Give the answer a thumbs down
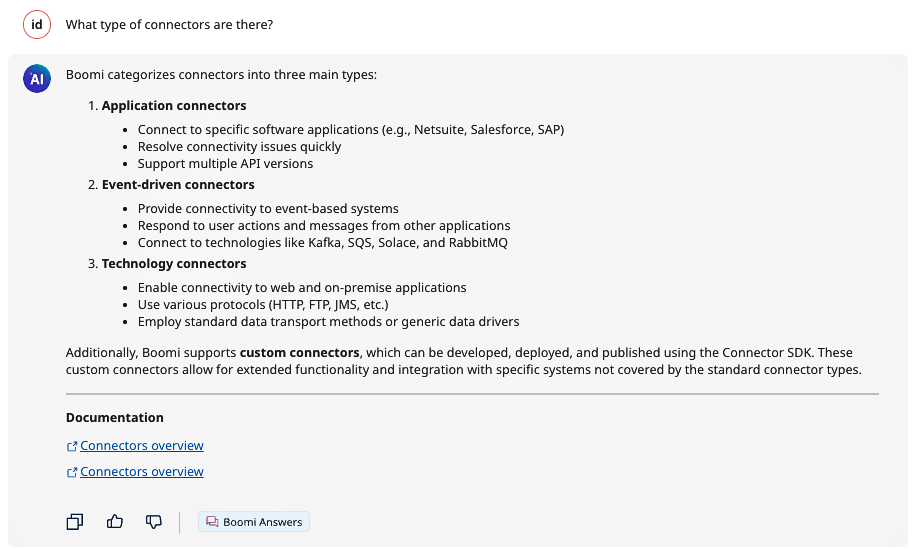This screenshot has width=913, height=549. [x=154, y=522]
